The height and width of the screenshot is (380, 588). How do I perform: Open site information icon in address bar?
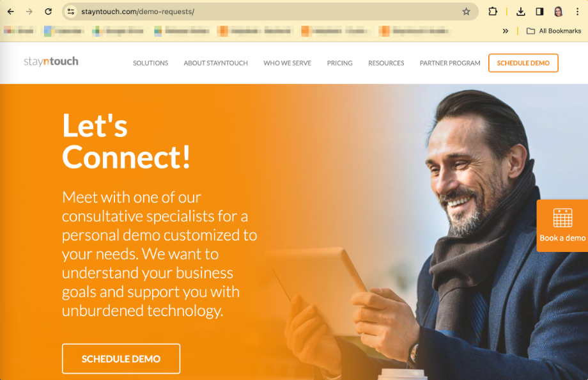[x=71, y=12]
